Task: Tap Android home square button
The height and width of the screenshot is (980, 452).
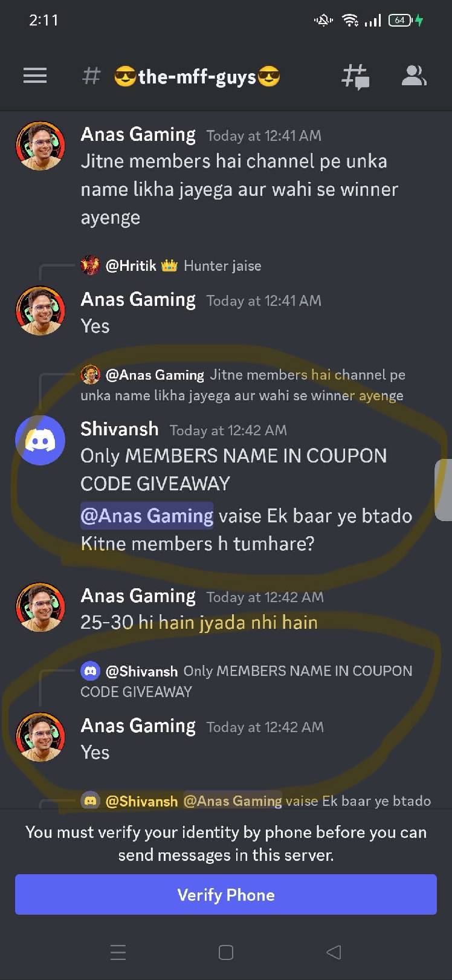Action: (x=226, y=952)
